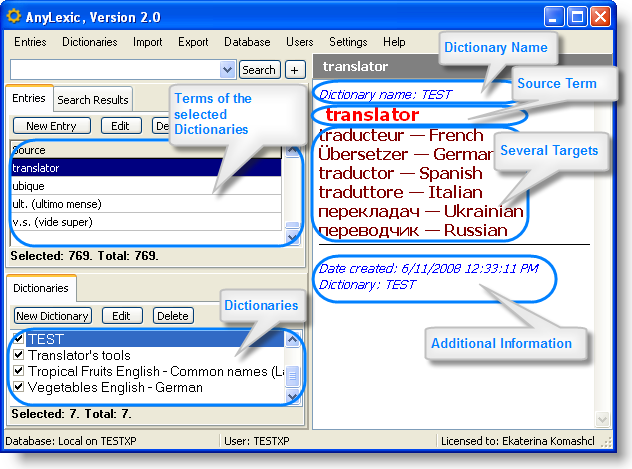Click the New Entry button

[52, 126]
